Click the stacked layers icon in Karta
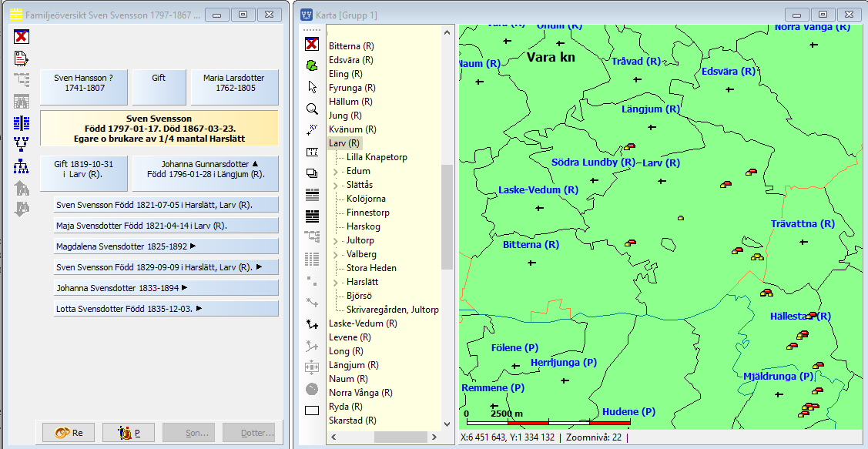 point(312,173)
